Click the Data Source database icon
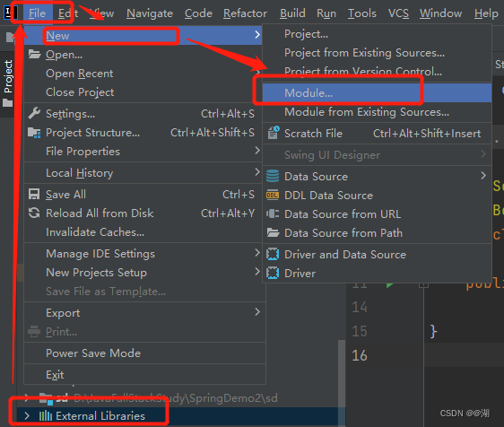This screenshot has width=504, height=427. coord(273,176)
